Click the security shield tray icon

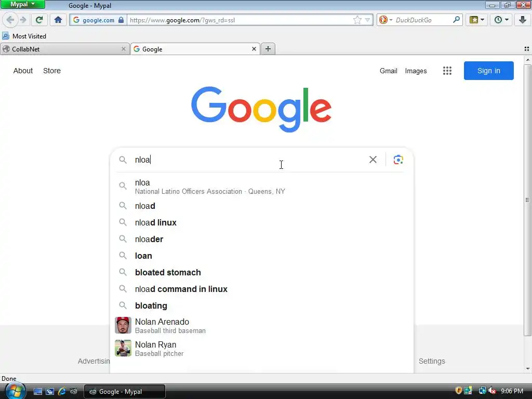(458, 391)
